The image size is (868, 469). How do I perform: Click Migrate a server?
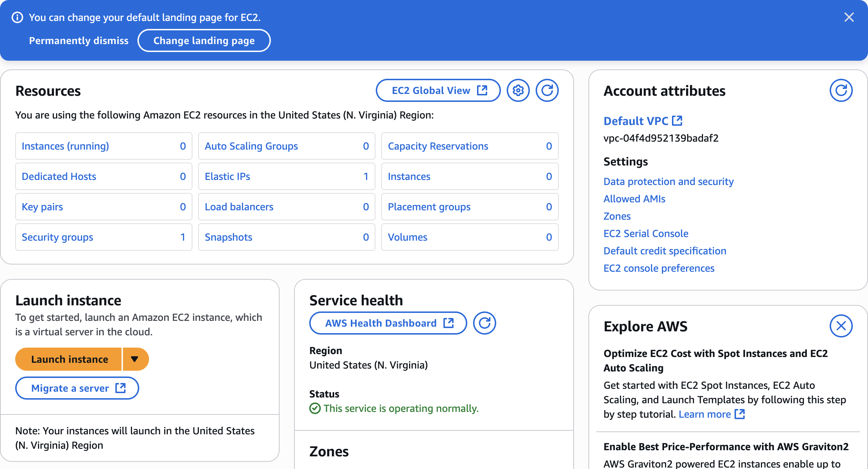(77, 388)
